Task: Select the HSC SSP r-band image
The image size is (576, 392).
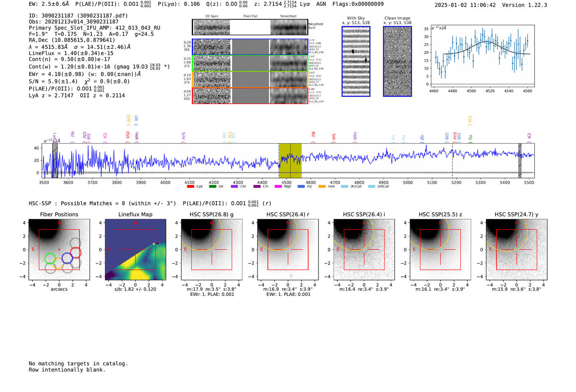Action: [288, 249]
